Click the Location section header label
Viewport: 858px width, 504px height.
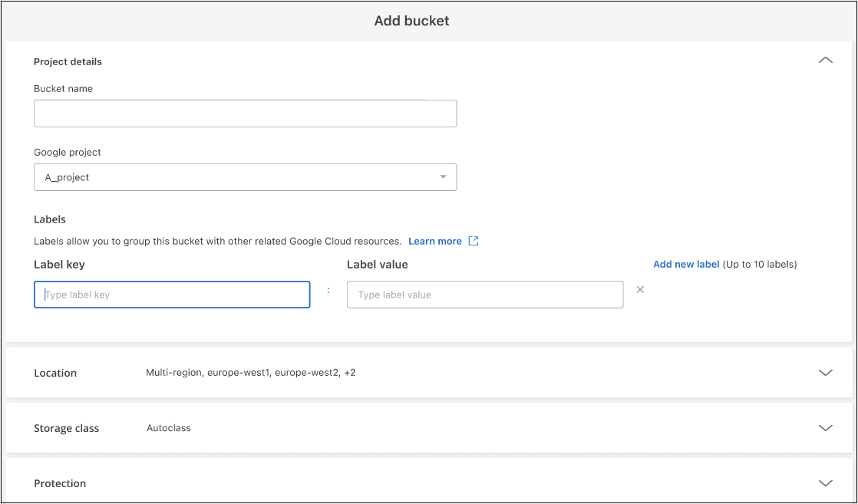click(x=55, y=373)
